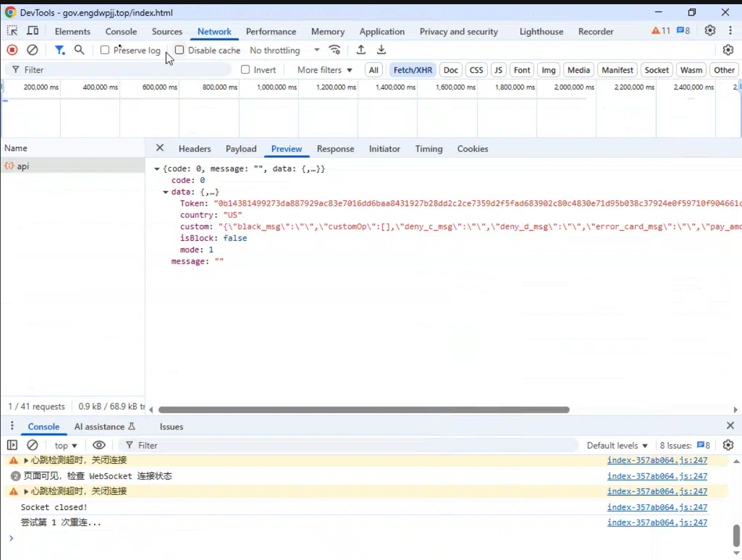Screen dimensions: 742x560
Task: Import HAR file upload icon
Action: pos(361,50)
